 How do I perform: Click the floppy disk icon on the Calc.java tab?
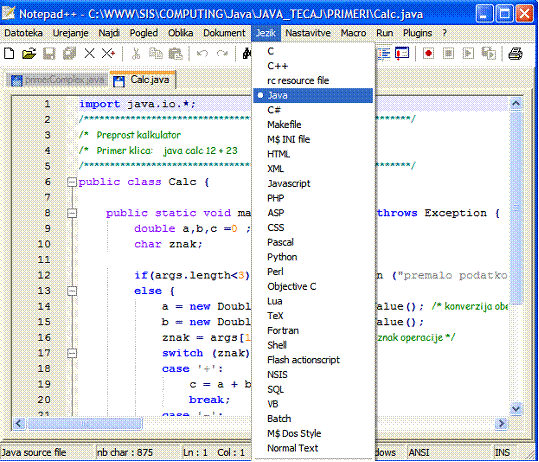119,81
